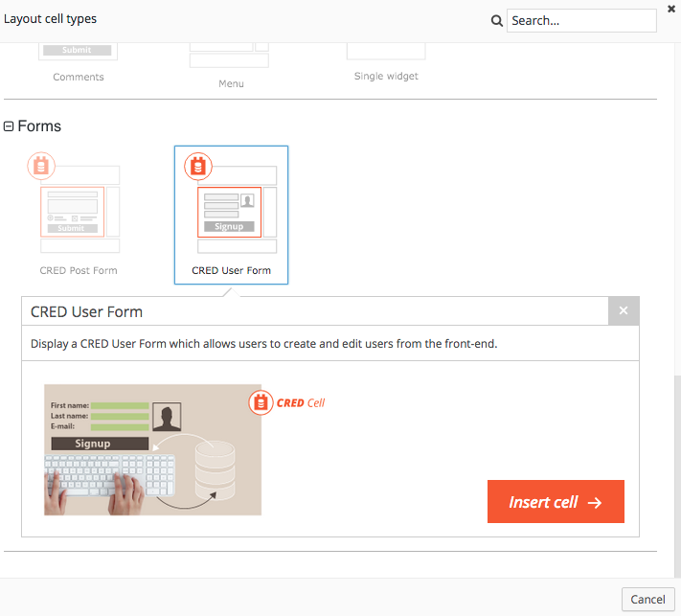The image size is (681, 616).
Task: Click the dialog vertical scrollbar
Action: point(677,476)
